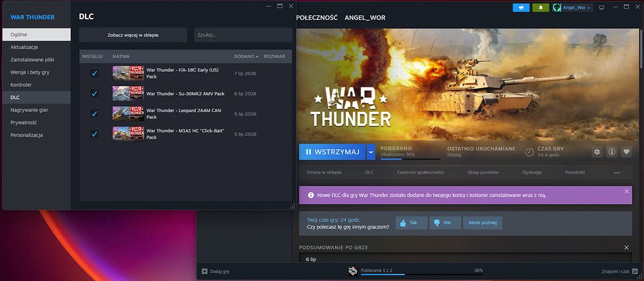The image size is (644, 281).
Task: Click the WAR THUNDER title in settings sidebar
Action: [32, 17]
